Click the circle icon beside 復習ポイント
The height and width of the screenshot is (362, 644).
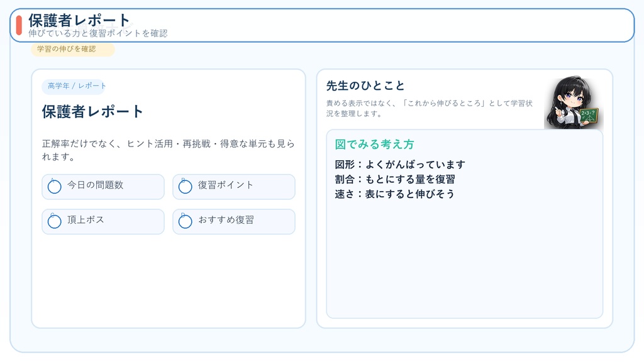click(x=186, y=187)
